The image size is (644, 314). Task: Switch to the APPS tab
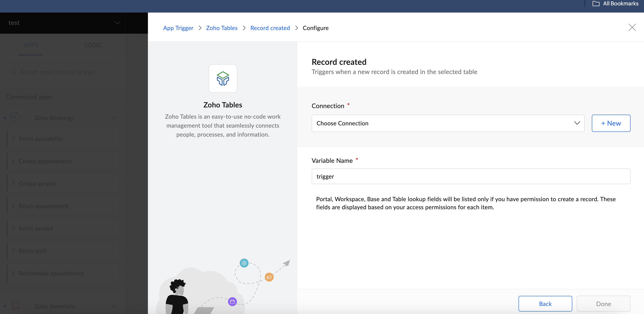pyautogui.click(x=31, y=45)
